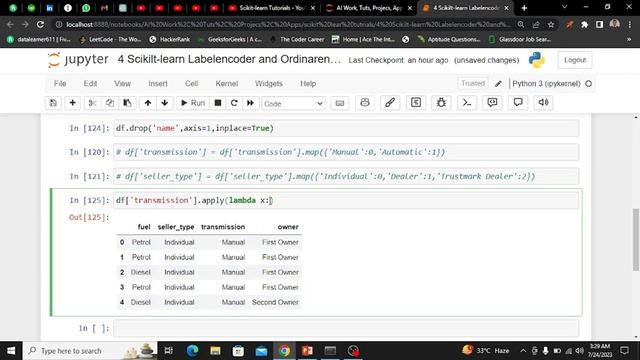Click the Second Owner cell in row 4

pyautogui.click(x=275, y=302)
